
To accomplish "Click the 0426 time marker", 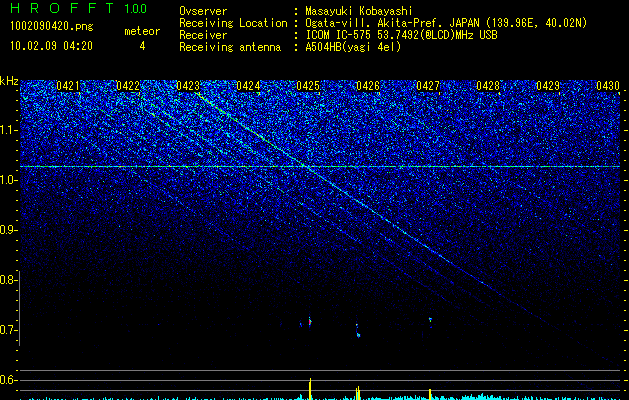I will pyautogui.click(x=368, y=86).
